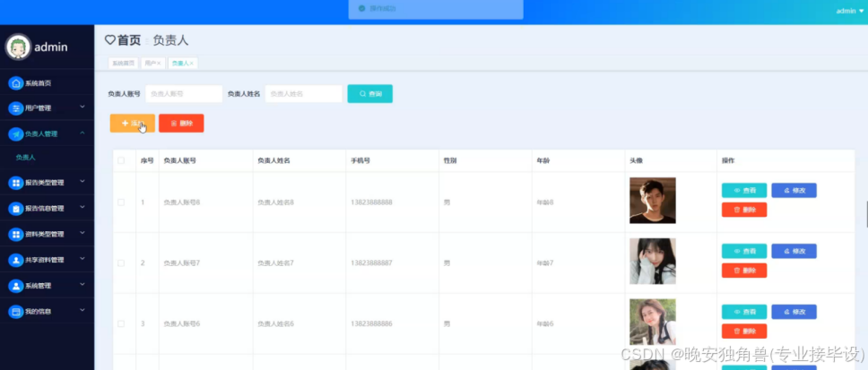Click the eye icon on row 3 查看 button

tap(737, 312)
